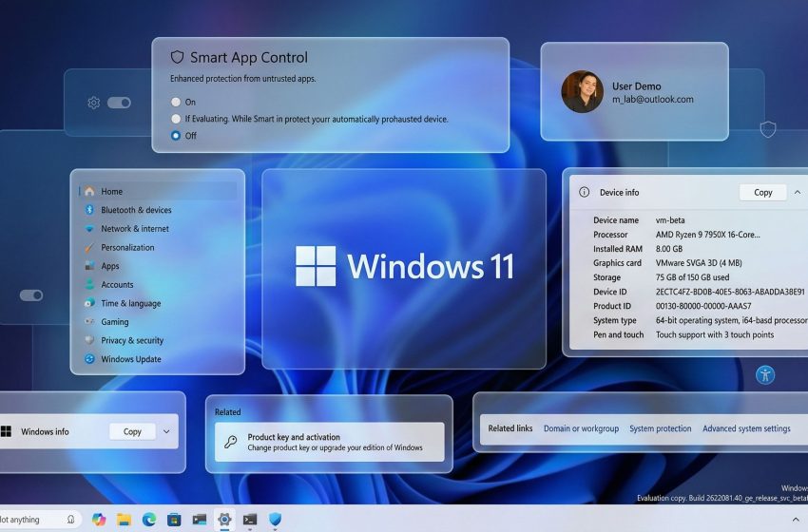This screenshot has height=532, width=808.
Task: Click the Windows 11 logo card
Action: [x=404, y=269]
